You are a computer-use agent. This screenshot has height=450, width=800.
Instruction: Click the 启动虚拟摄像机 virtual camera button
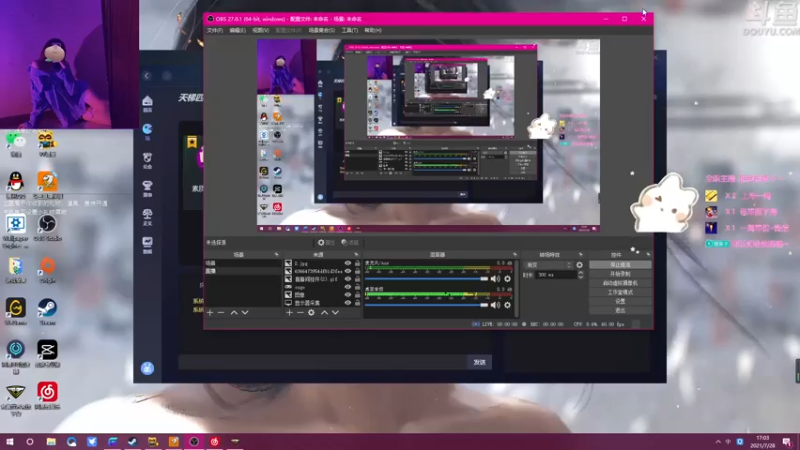620,283
